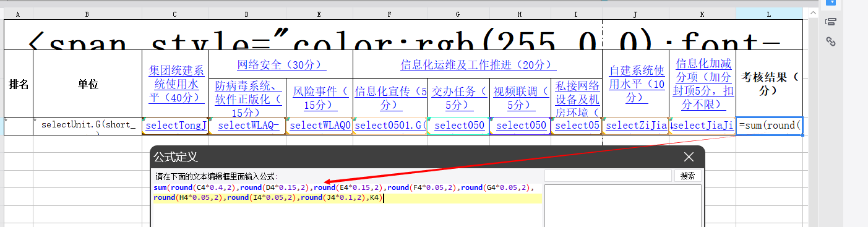Close the 公式定义 dialog
Viewport: 868px width, 227px height.
(689, 156)
